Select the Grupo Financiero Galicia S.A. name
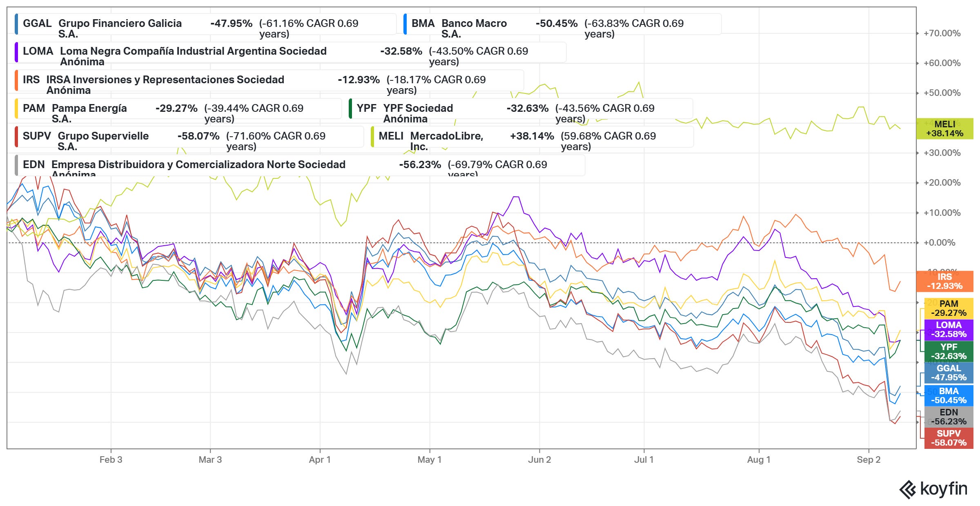 [120, 29]
